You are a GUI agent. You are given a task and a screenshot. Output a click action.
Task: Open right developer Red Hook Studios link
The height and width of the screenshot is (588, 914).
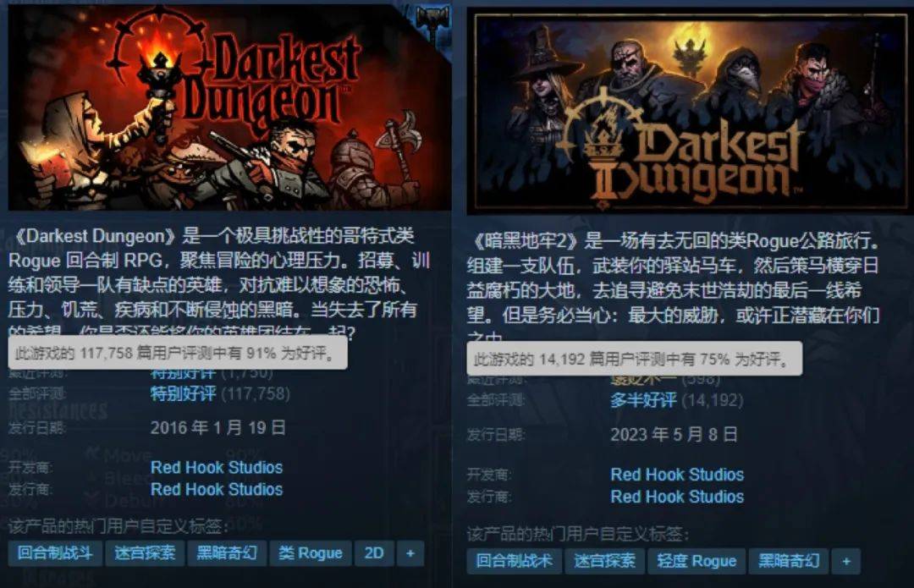677,475
